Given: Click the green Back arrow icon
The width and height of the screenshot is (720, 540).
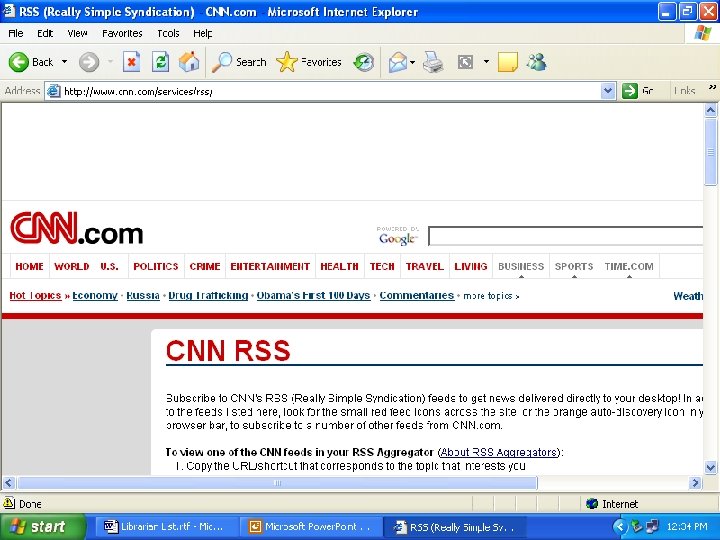Looking at the screenshot, I should coord(19,62).
